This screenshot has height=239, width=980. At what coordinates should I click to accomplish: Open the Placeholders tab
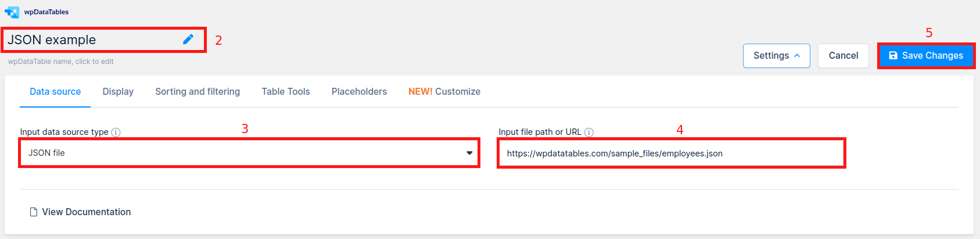point(359,92)
